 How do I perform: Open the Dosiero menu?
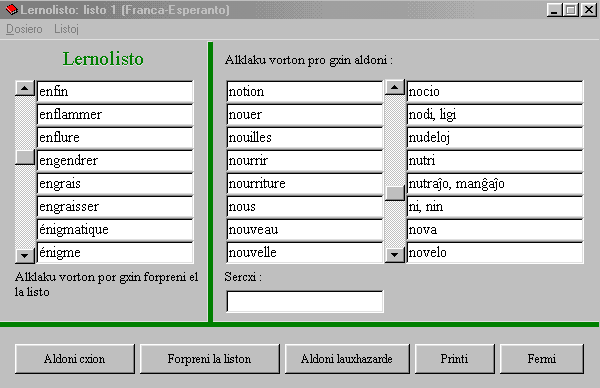point(24,29)
